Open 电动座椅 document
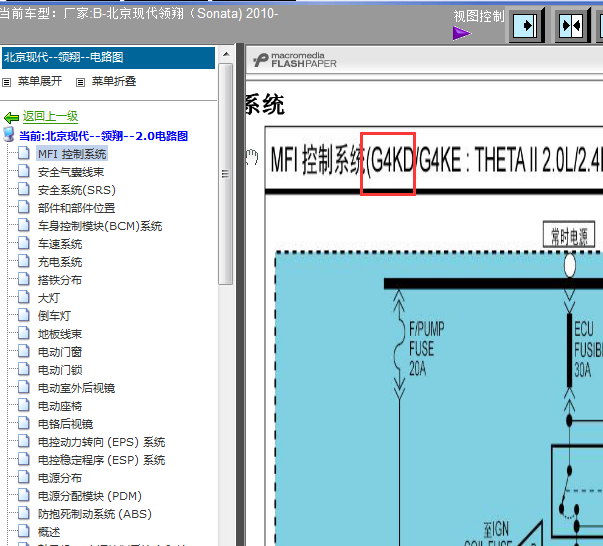 (60, 406)
